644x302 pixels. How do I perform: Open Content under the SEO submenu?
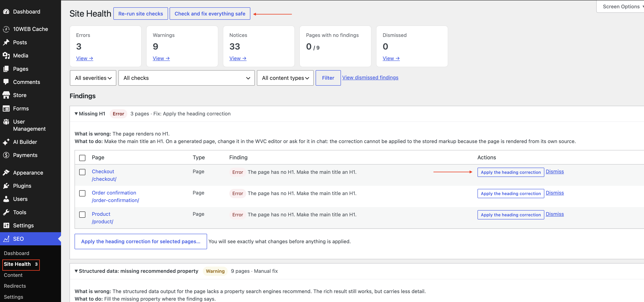(x=13, y=275)
